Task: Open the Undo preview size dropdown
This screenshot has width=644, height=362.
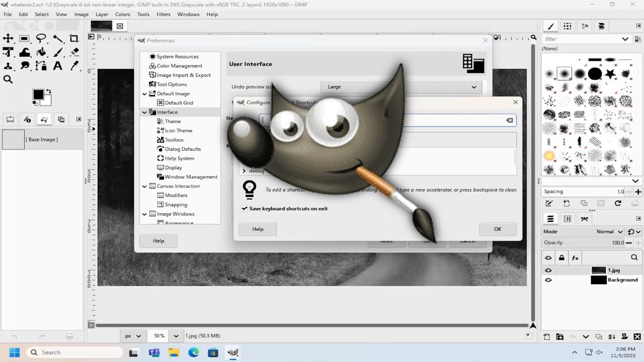Action: point(401,87)
